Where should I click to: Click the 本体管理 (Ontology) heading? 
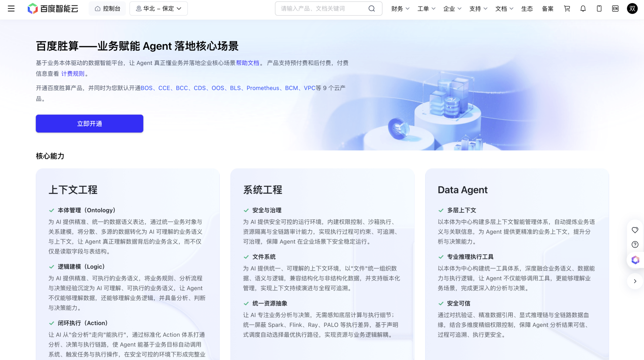coord(87,210)
